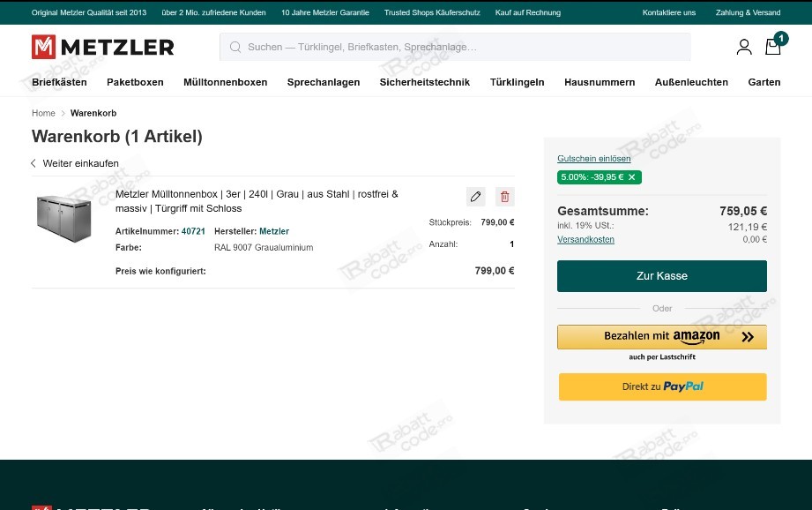812x510 pixels.
Task: Open the Paketboxen menu
Action: point(135,82)
